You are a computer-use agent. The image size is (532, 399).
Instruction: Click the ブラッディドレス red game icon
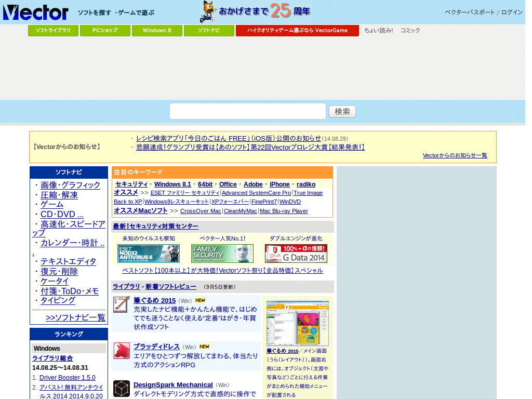click(122, 351)
